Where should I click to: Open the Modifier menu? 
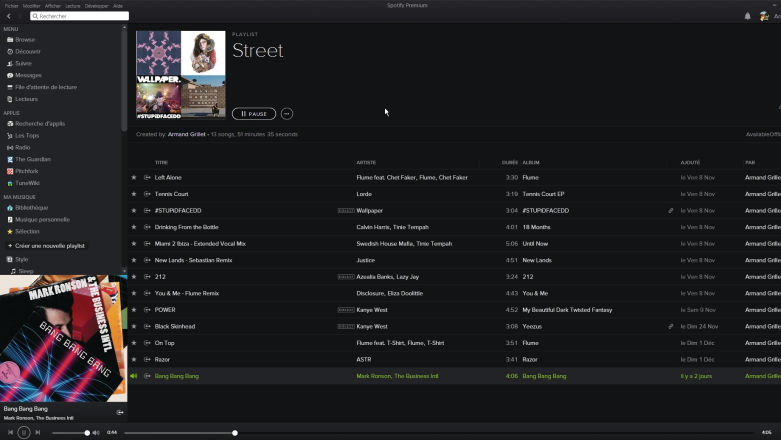point(32,5)
